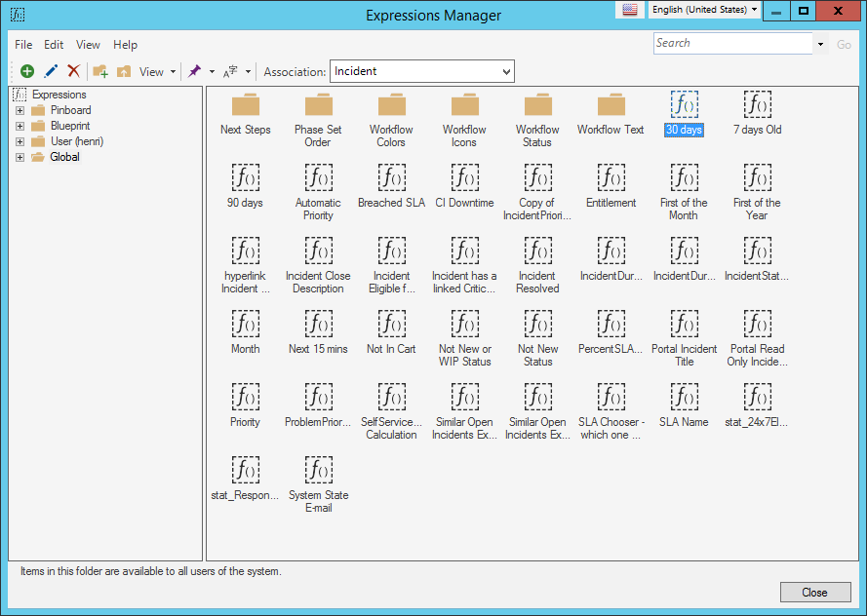Select the Entitlement expression
867x616 pixels.
point(611,187)
